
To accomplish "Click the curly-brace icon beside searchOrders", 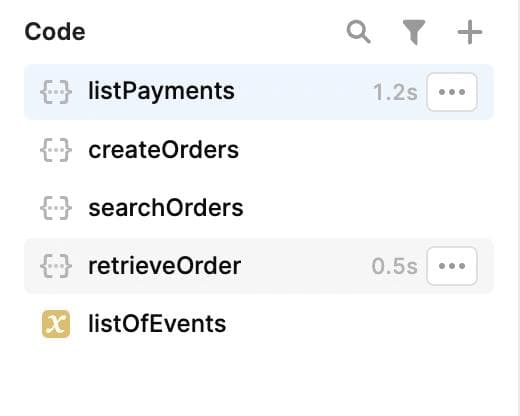I will click(x=56, y=208).
